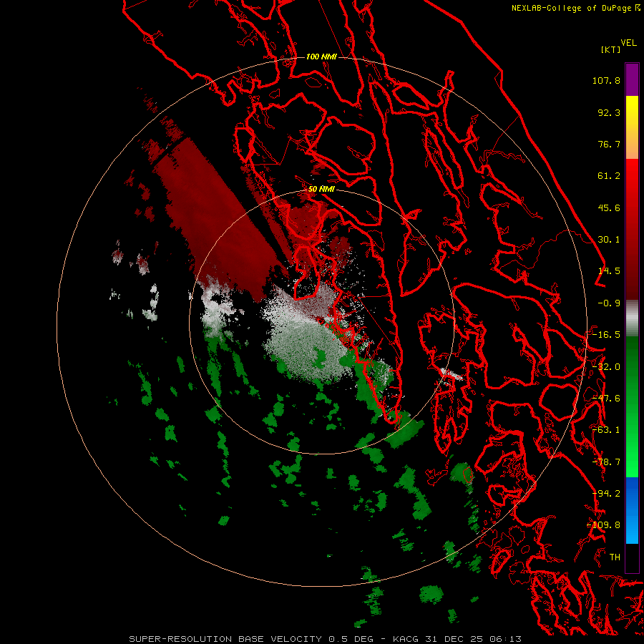
Task: Click the -94.2 legend value
Action: [606, 494]
